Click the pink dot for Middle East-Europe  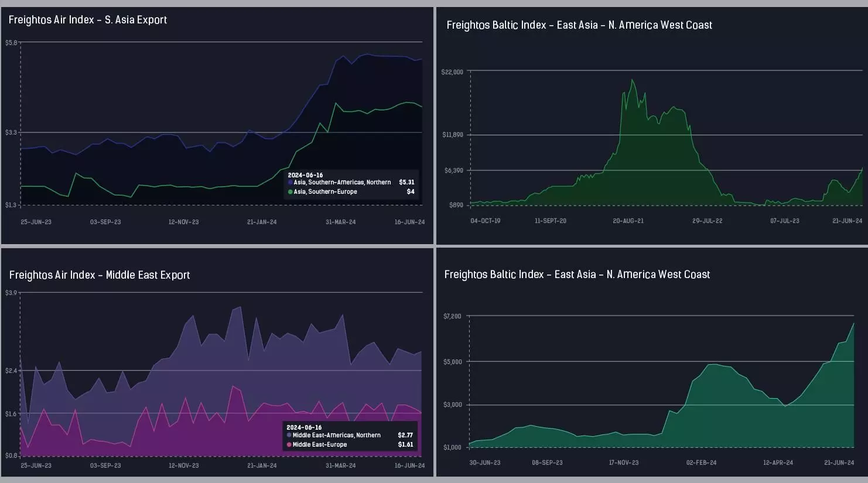pos(289,445)
